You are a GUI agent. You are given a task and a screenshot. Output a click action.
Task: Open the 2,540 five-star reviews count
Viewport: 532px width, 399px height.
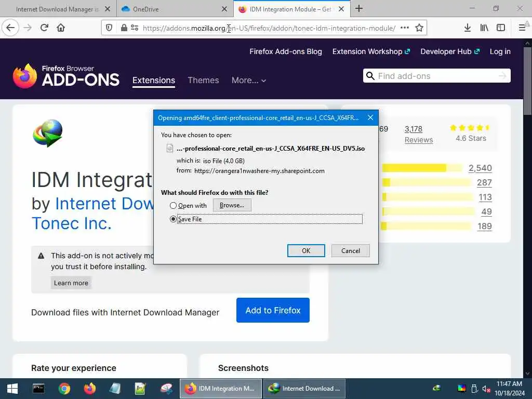[480, 168]
